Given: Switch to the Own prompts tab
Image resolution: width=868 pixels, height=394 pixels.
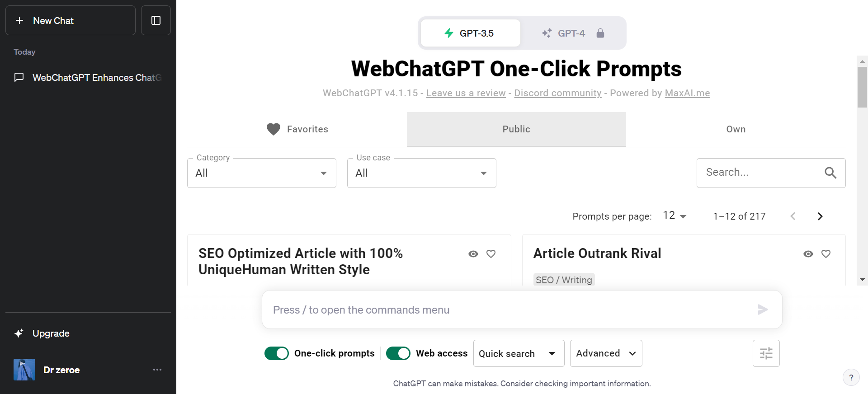Looking at the screenshot, I should [x=736, y=129].
